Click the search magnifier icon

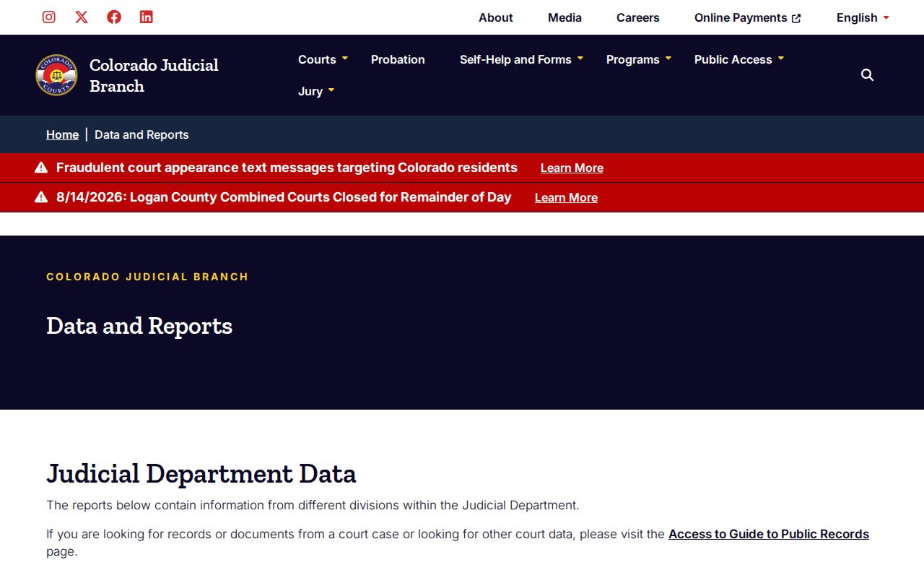tap(868, 75)
